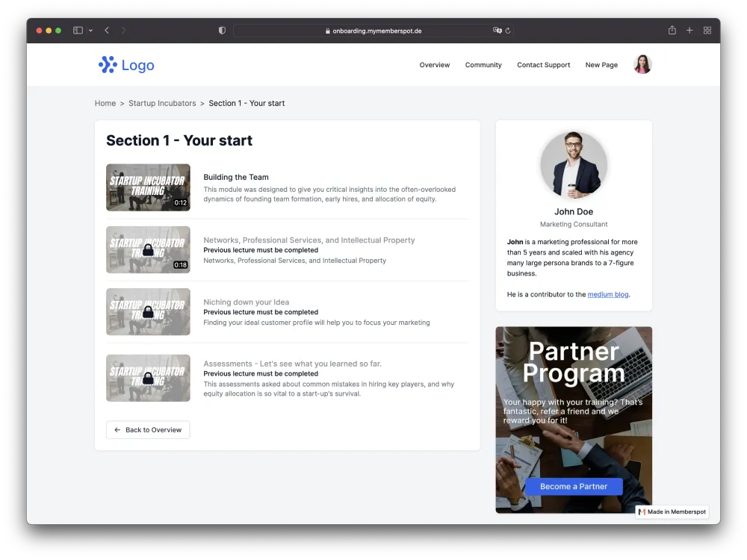Click the address bar with onboarding.mymemberspot.de
The image size is (747, 560).
373,31
